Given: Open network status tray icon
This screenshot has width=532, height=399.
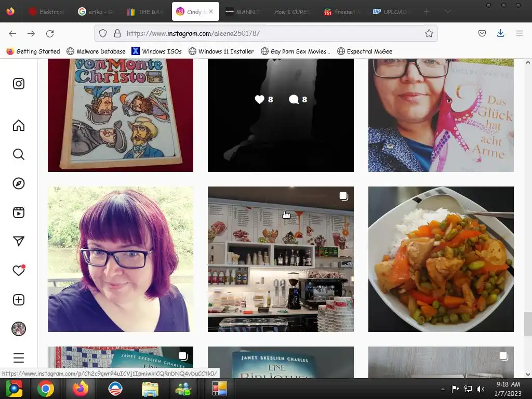Looking at the screenshot, I should pos(468,389).
